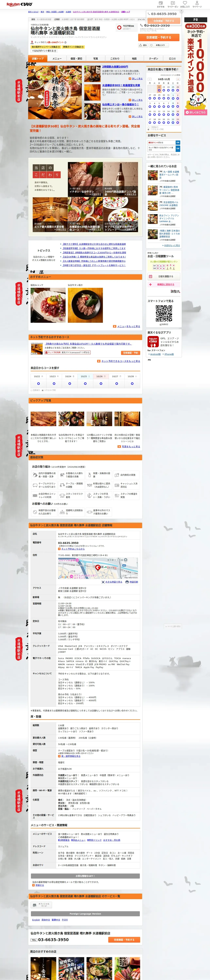Click the 候補店に追加する plus button
The height and width of the screenshot is (980, 210).
(164, 284)
